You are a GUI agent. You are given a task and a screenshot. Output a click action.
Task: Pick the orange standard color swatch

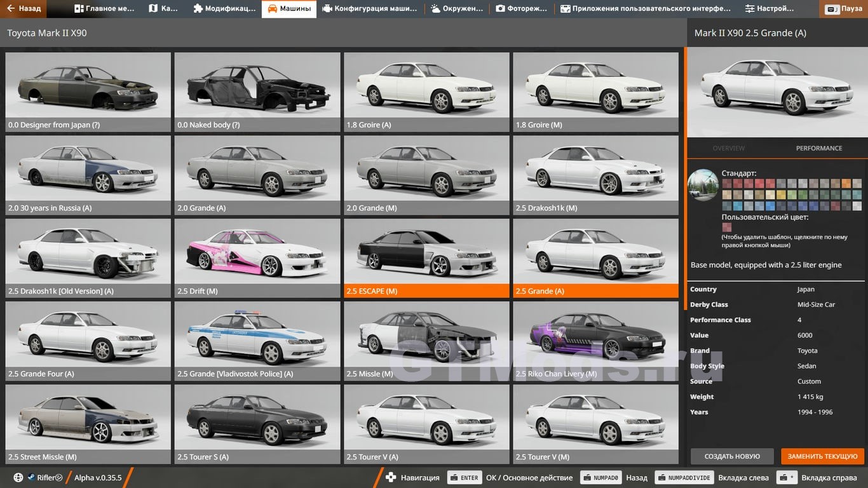pyautogui.click(x=846, y=184)
